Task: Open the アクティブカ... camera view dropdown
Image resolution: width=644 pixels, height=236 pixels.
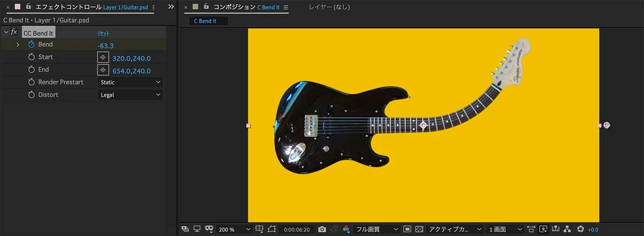Action: point(455,229)
